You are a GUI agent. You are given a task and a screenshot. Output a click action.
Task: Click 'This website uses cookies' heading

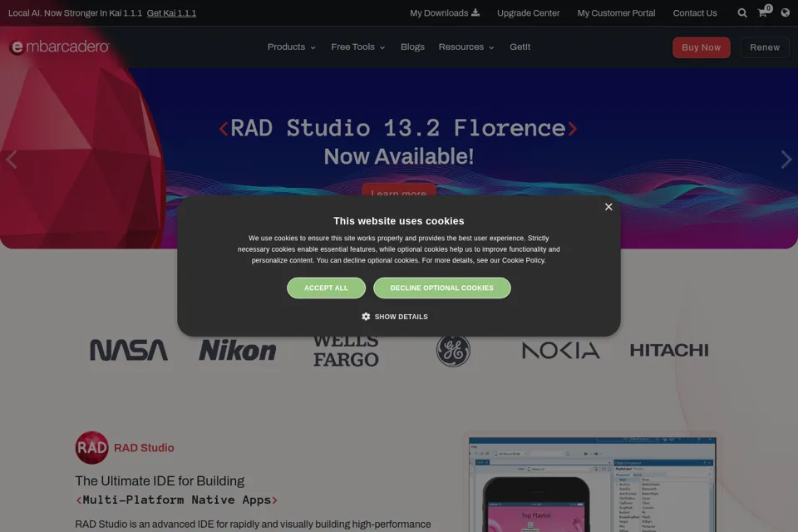(x=398, y=221)
